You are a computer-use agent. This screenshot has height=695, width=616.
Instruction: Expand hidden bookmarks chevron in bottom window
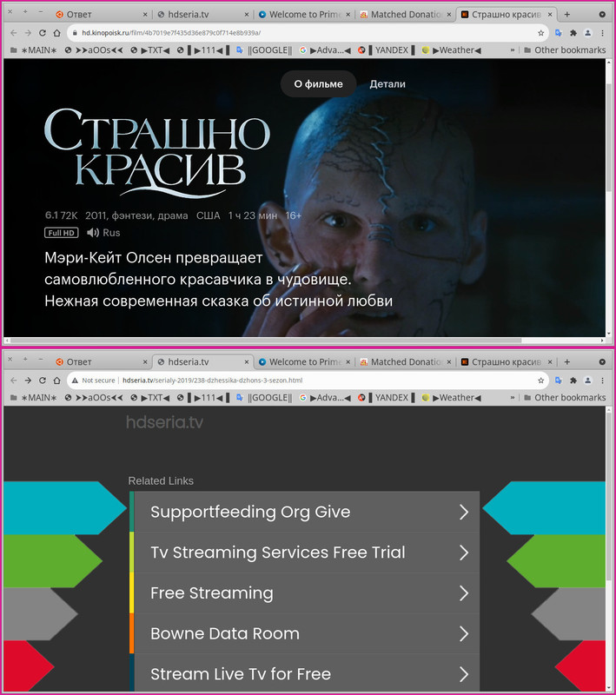pyautogui.click(x=513, y=398)
